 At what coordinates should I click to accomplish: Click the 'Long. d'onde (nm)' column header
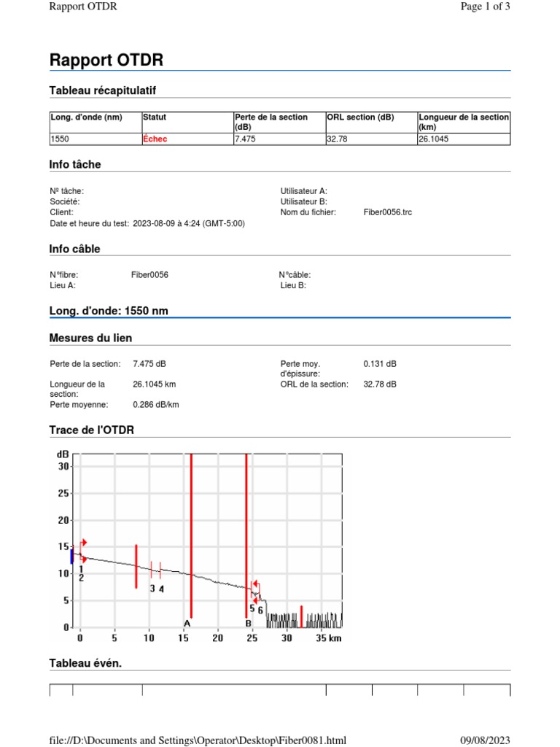tap(96, 123)
